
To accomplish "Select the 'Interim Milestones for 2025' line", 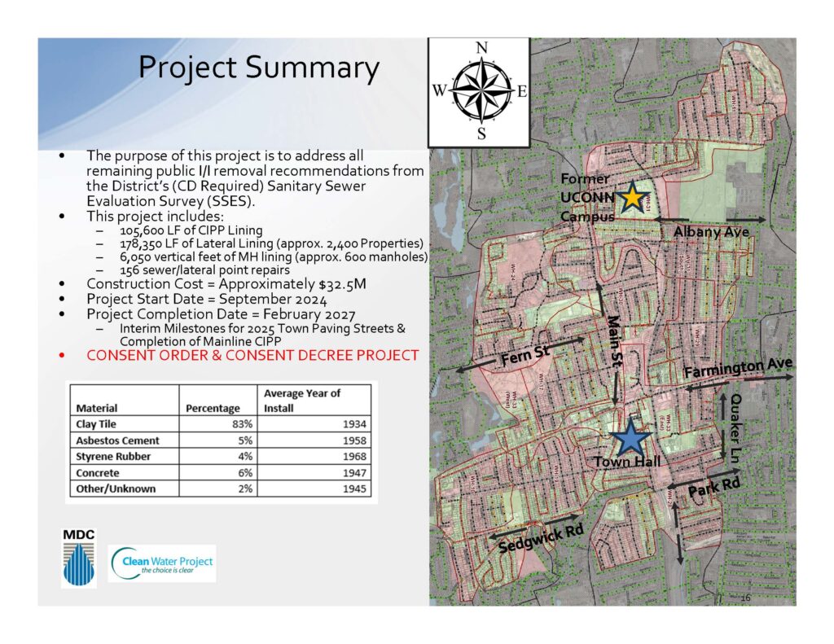I will click(262, 335).
